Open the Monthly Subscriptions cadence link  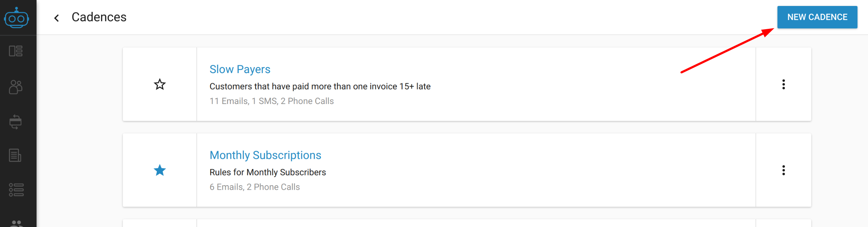point(265,155)
